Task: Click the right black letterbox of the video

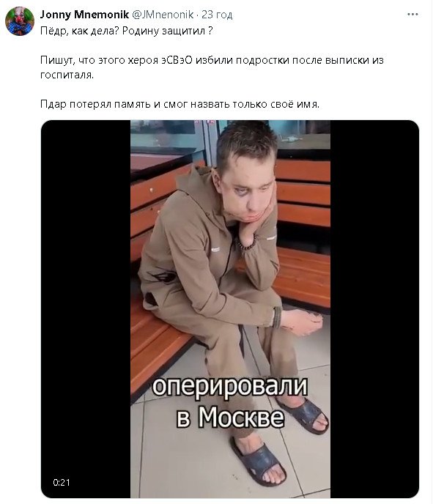Action: point(374,309)
